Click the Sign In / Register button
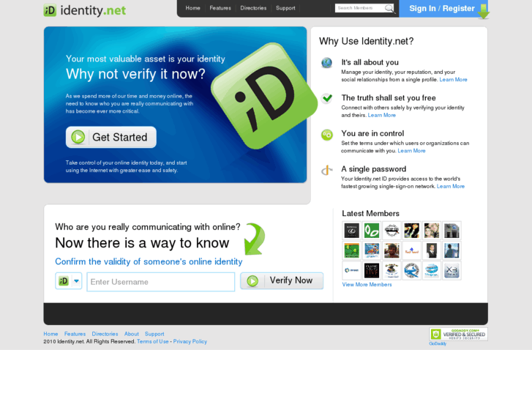532x399 pixels. pyautogui.click(x=442, y=9)
